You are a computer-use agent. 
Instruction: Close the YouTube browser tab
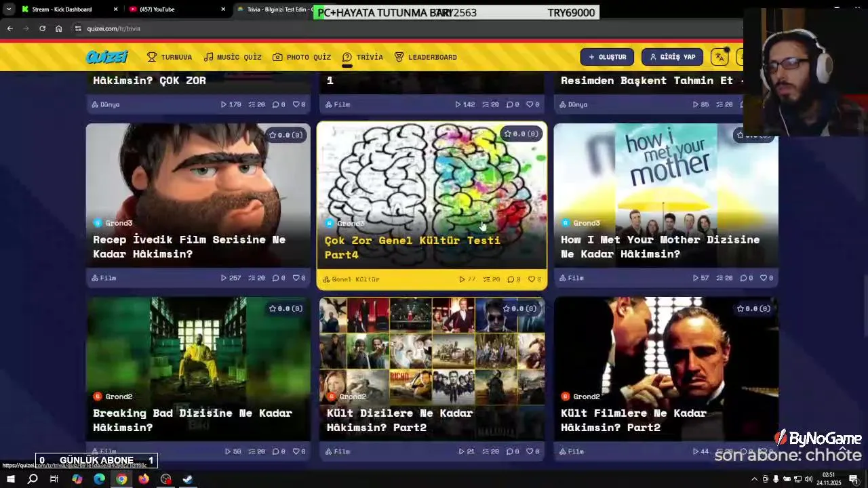click(x=223, y=9)
